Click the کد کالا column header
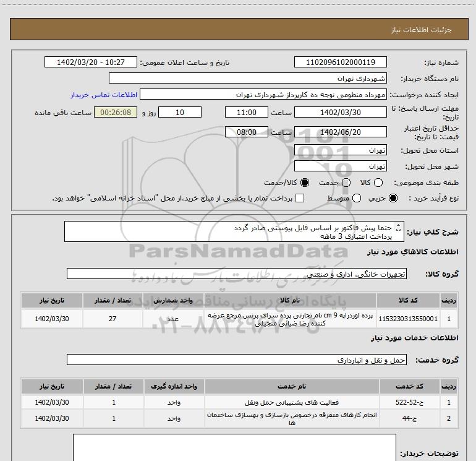Viewport: 476px width, 461px height. tap(408, 300)
